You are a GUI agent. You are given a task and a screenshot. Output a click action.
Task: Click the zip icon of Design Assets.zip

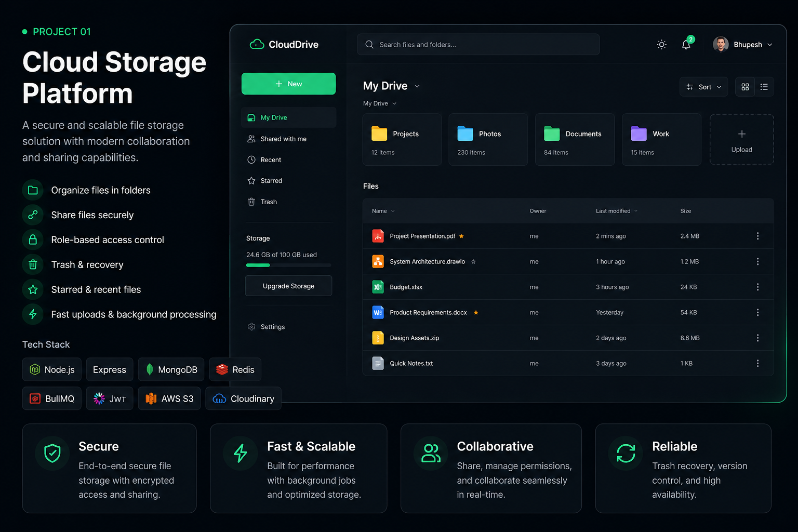point(378,338)
